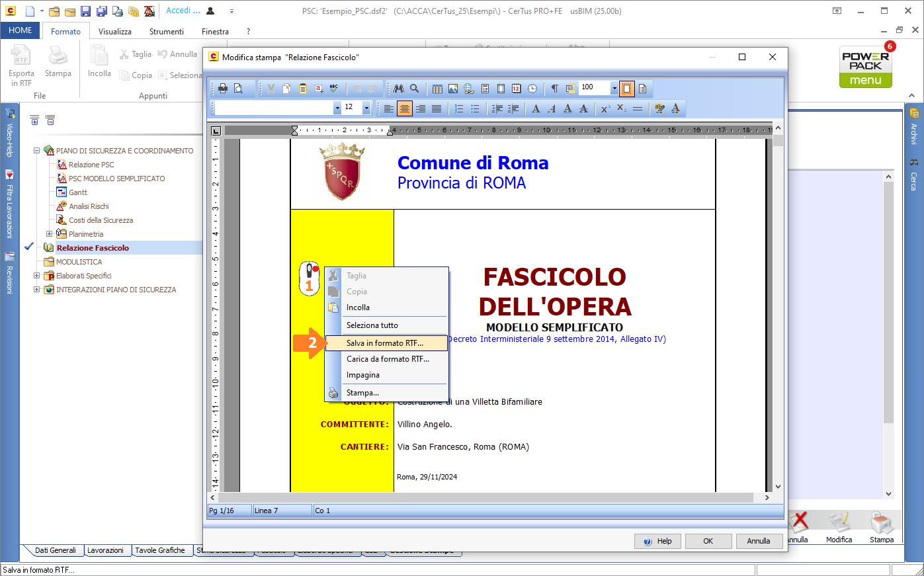Select 'Salva in formato RTF...' from context menu
Viewport: 924px width, 576px height.
tap(385, 343)
